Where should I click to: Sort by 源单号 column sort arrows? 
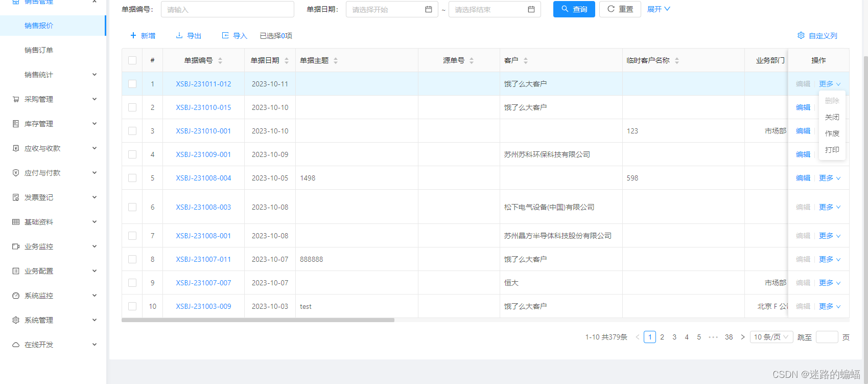tap(472, 60)
